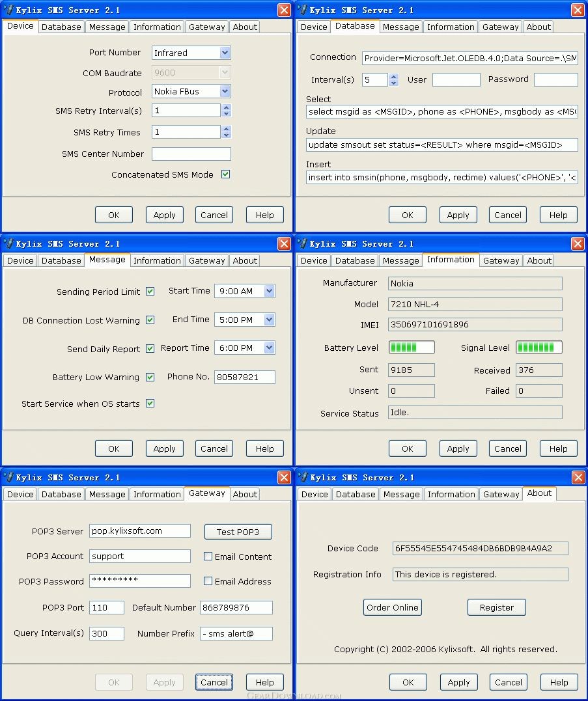Screen dimensions: 588x701
Task: Click the Signal Level indicator bar
Action: tap(539, 348)
